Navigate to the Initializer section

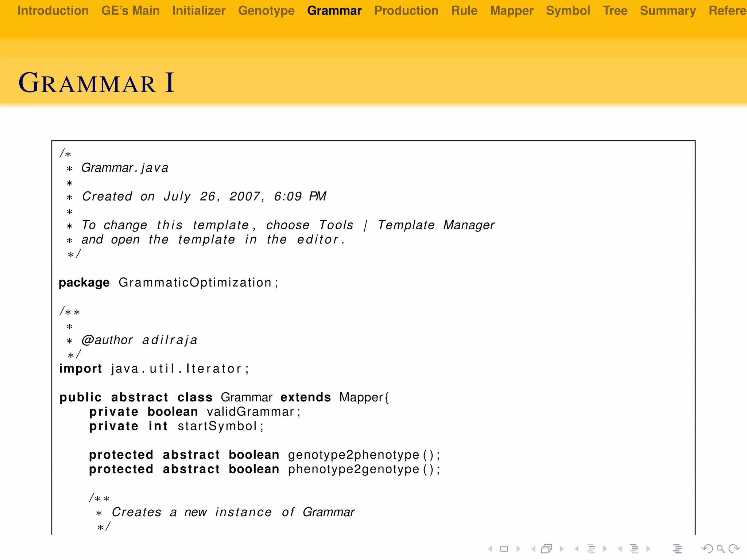coord(199,11)
